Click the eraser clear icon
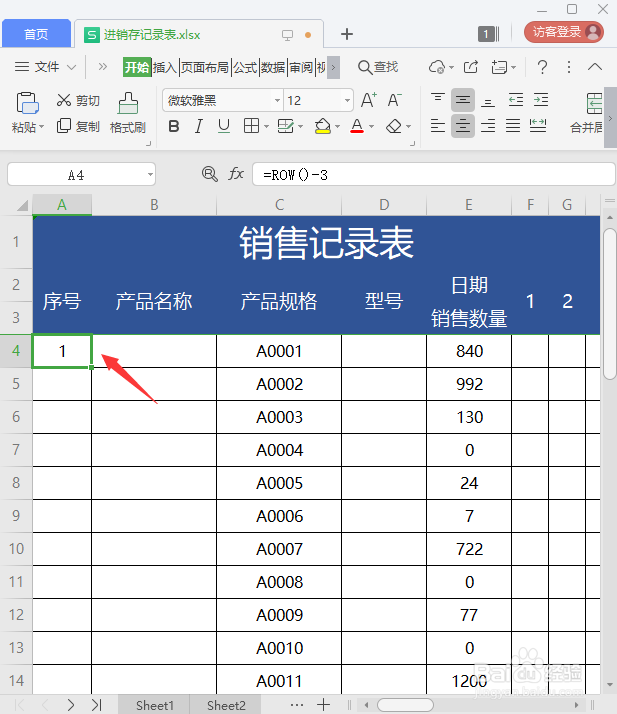The image size is (617, 714). pyautogui.click(x=394, y=126)
